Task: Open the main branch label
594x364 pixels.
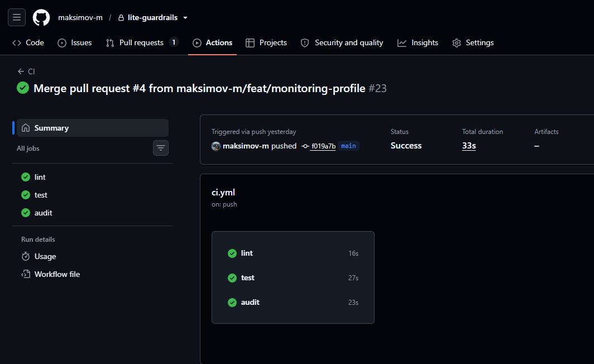Action: coord(348,146)
